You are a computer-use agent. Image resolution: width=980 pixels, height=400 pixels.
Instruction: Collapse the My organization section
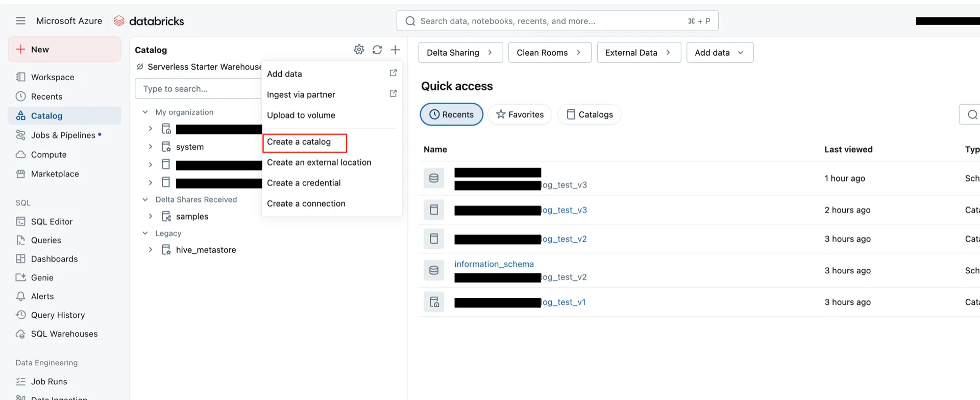click(145, 112)
